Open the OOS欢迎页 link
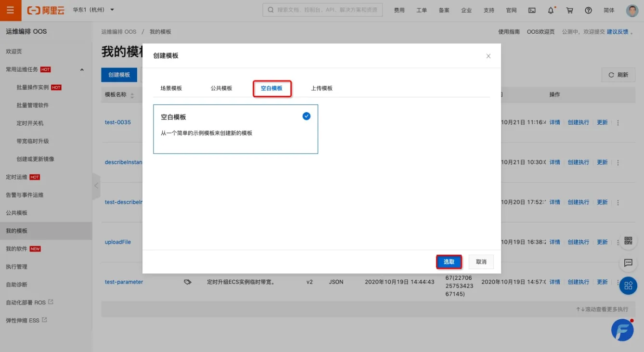Image resolution: width=644 pixels, height=352 pixels. [541, 32]
